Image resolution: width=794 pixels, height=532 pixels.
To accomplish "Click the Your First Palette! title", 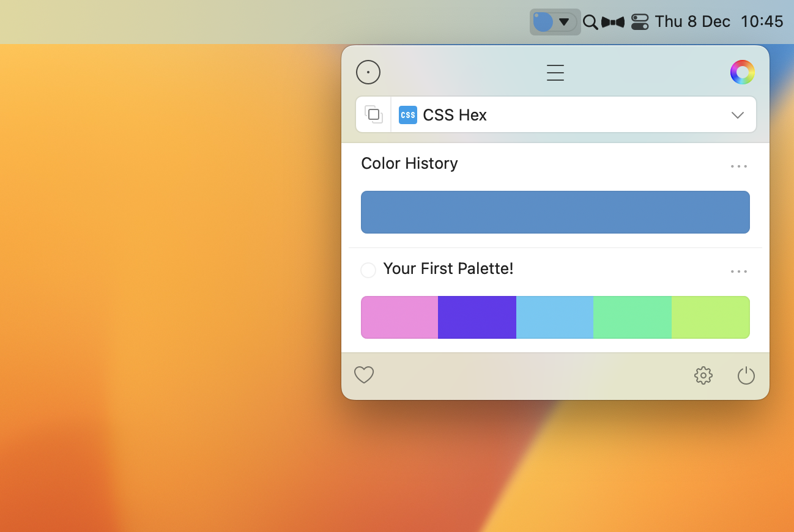I will [x=448, y=268].
